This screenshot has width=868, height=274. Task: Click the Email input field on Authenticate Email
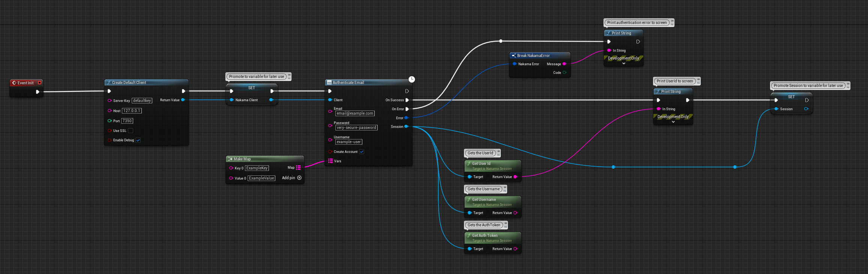click(354, 114)
